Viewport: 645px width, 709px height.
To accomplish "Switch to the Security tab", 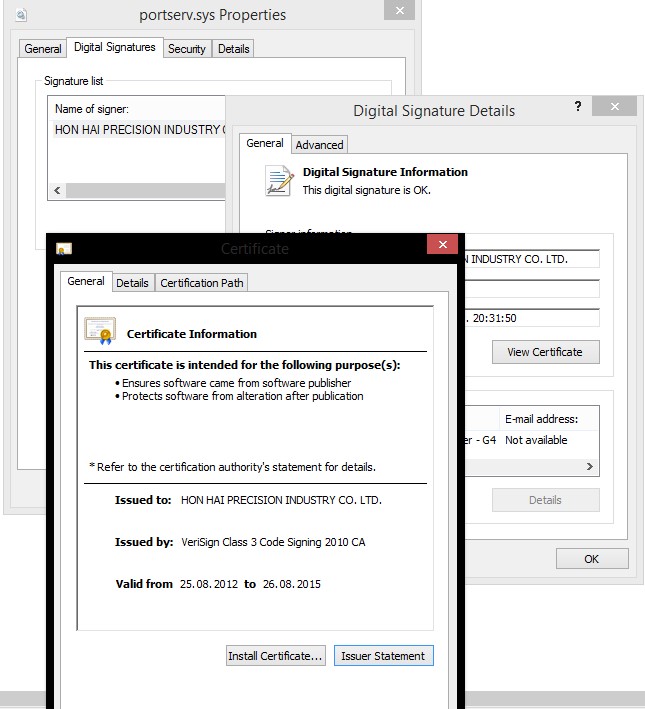I will tap(186, 48).
